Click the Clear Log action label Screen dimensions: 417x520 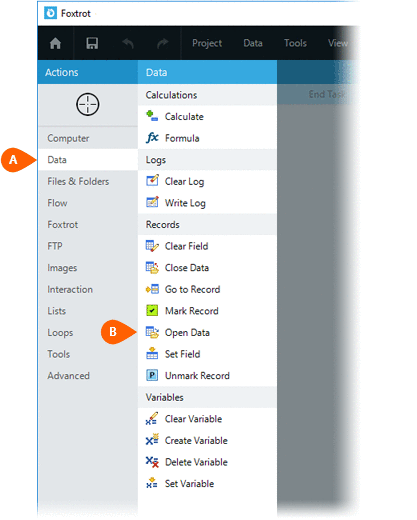click(x=184, y=182)
